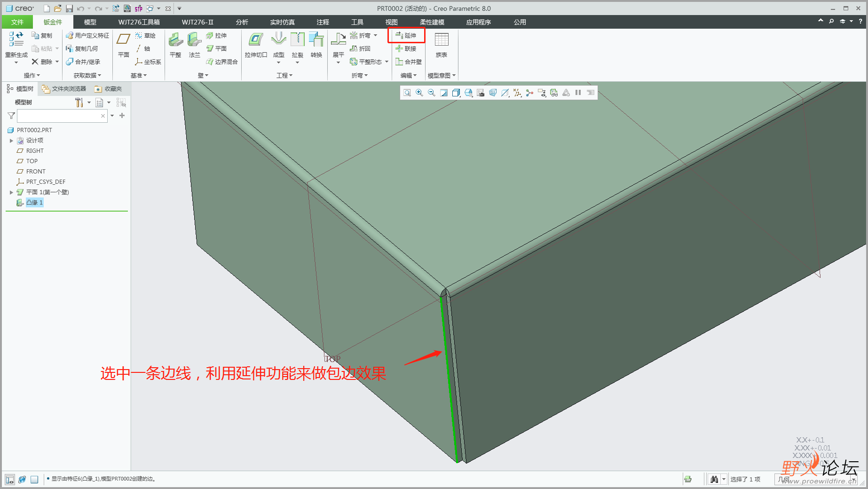Switch to the 文件夹浏览器 panel tab
The width and height of the screenshot is (868, 489).
click(x=64, y=89)
